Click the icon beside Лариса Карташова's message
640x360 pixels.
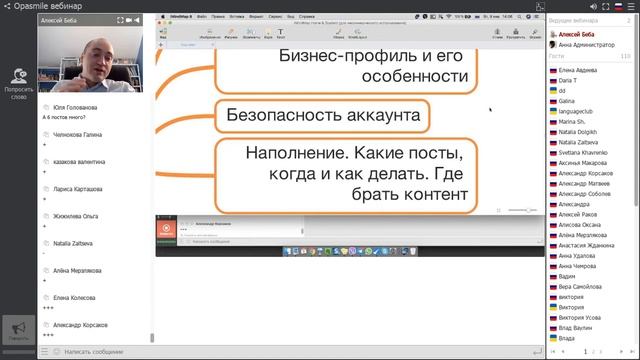pos(46,189)
